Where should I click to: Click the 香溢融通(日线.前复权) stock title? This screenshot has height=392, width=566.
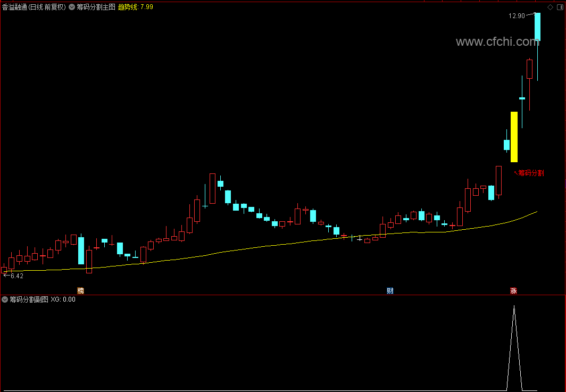(x=34, y=7)
